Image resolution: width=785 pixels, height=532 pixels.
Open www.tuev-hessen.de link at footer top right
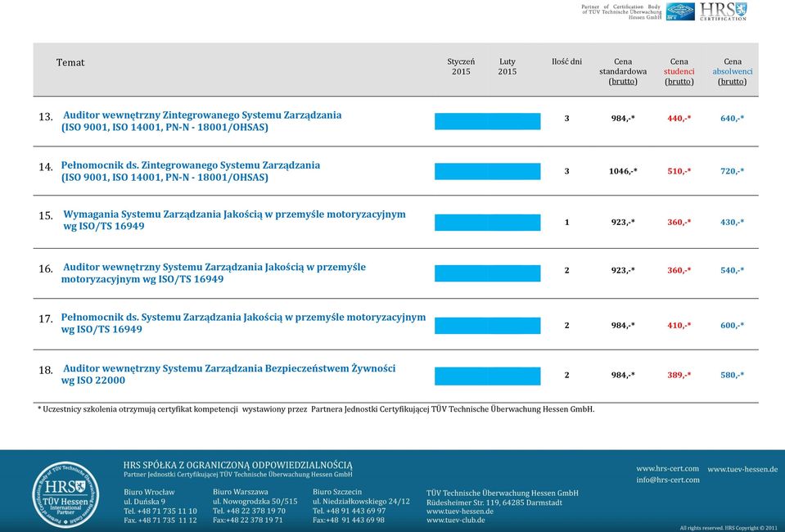coord(742,469)
